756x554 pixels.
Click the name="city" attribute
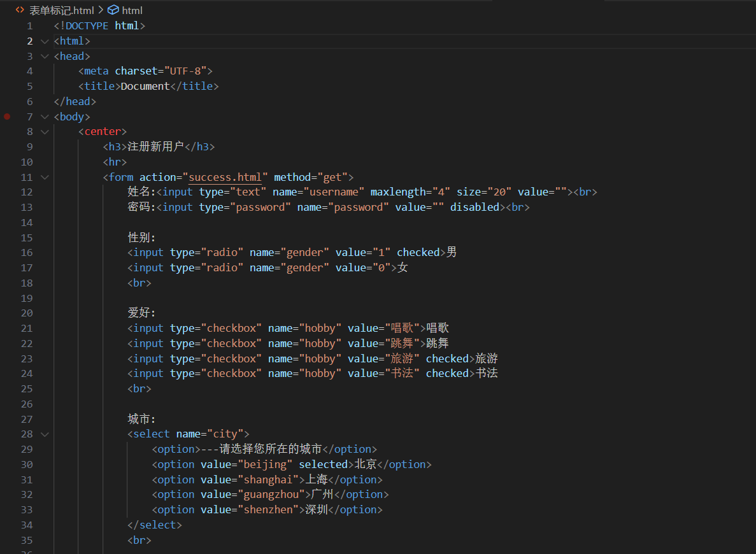click(x=210, y=434)
